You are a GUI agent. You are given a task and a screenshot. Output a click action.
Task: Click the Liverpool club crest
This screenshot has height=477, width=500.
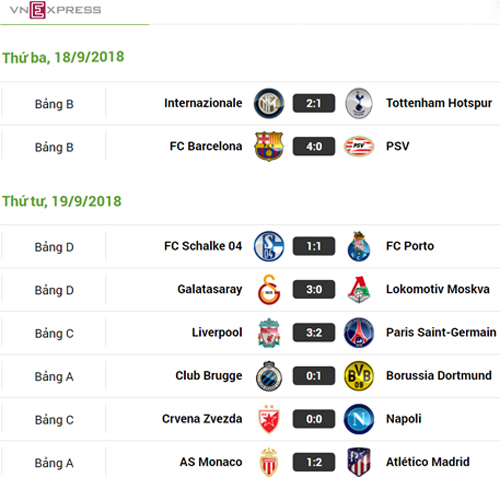tap(269, 333)
